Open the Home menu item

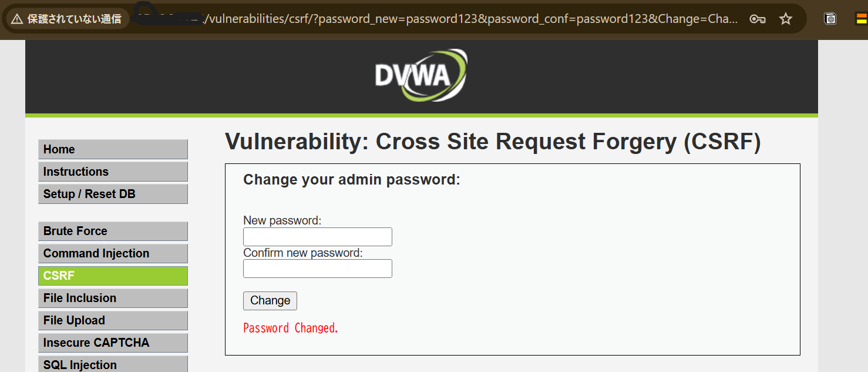[113, 149]
